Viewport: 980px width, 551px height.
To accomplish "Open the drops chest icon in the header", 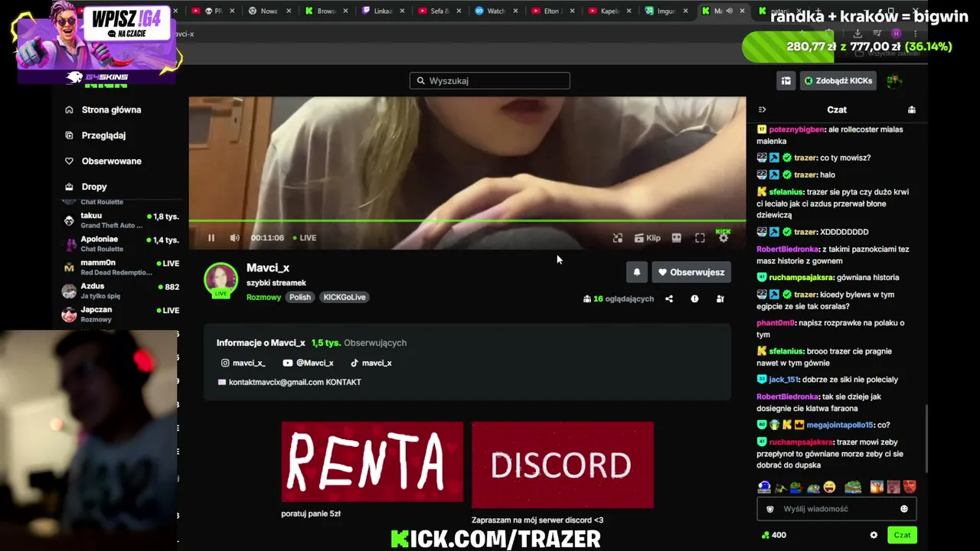I will click(786, 80).
